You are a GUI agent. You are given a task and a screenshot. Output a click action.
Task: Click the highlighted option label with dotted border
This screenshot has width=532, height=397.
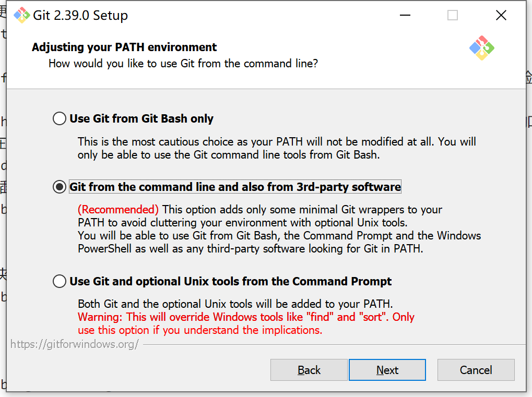click(235, 187)
